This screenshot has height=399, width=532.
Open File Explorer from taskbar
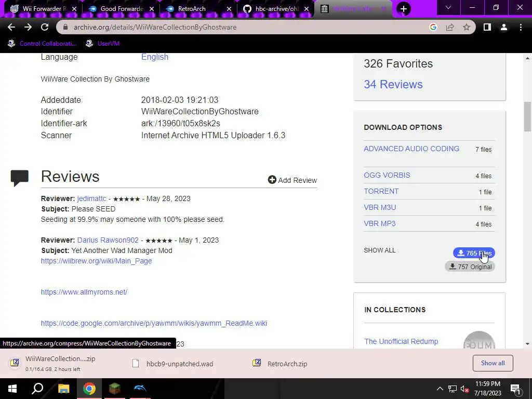pos(63,389)
